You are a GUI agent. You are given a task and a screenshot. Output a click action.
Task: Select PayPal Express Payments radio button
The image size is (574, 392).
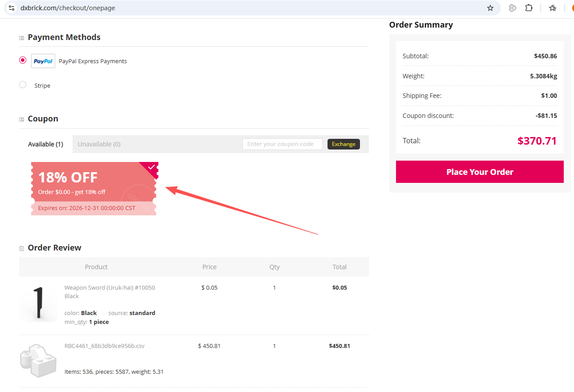pos(23,60)
